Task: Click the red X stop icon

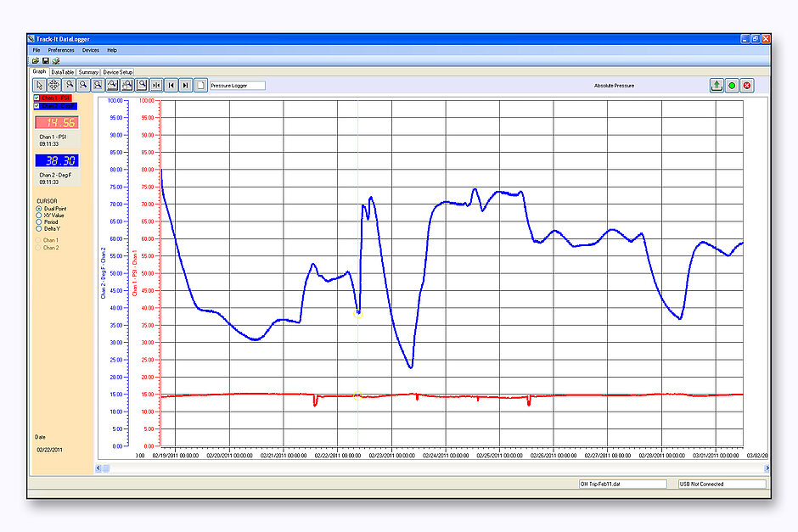Action: click(747, 85)
